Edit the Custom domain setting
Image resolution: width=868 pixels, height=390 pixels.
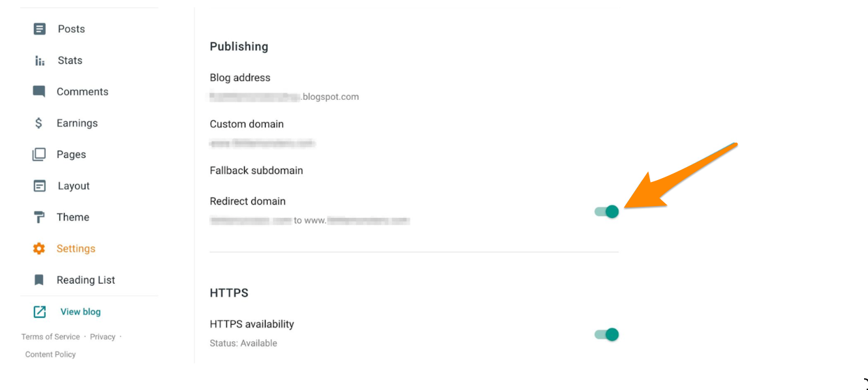point(247,124)
